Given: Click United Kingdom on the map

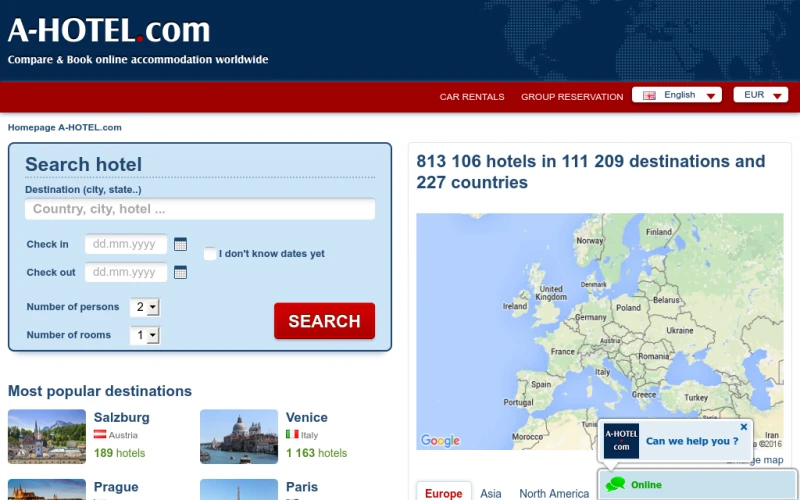Looking at the screenshot, I should pyautogui.click(x=551, y=293).
